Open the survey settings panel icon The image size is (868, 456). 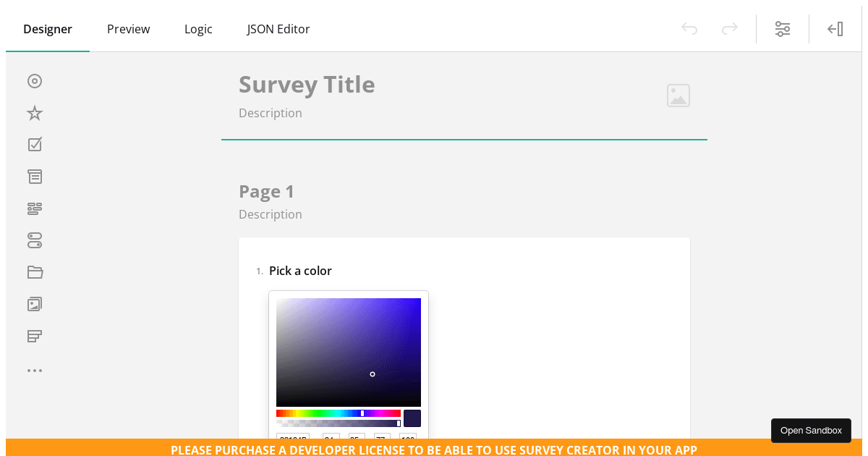pyautogui.click(x=783, y=29)
